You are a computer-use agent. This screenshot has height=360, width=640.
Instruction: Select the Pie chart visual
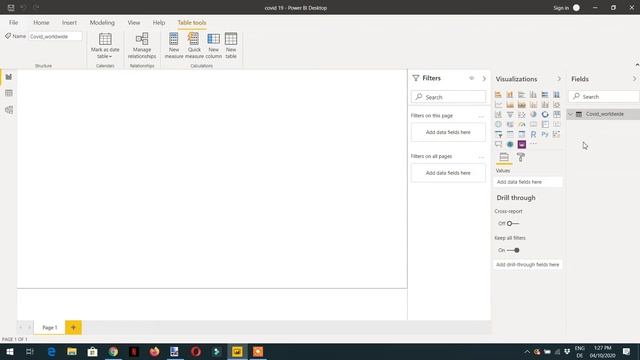(533, 115)
